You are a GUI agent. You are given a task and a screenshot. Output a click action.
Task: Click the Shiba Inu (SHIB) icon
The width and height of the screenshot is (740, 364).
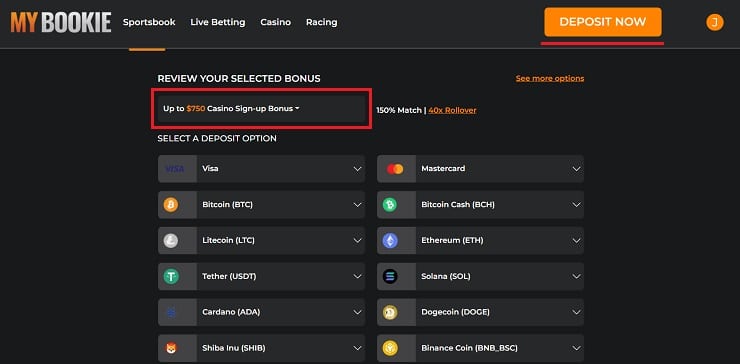pyautogui.click(x=171, y=348)
